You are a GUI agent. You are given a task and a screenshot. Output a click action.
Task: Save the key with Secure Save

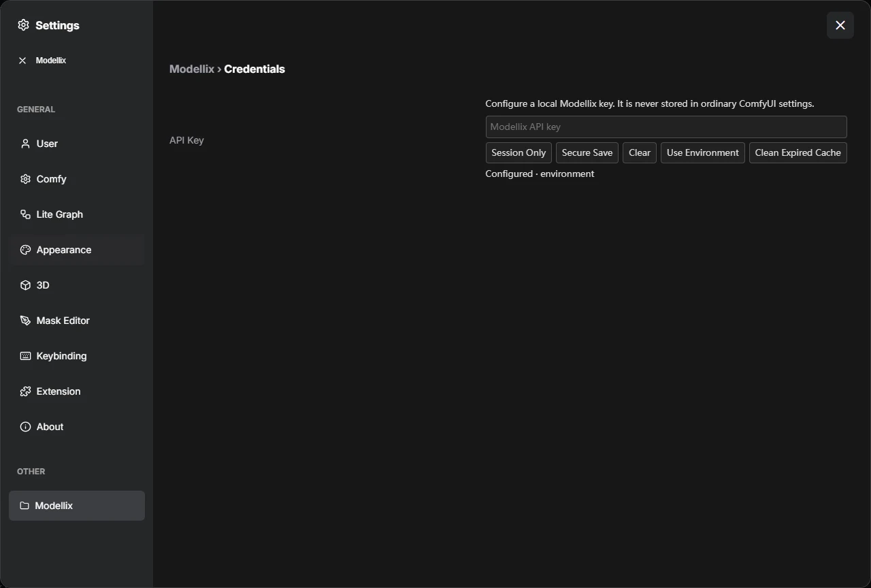[587, 152]
